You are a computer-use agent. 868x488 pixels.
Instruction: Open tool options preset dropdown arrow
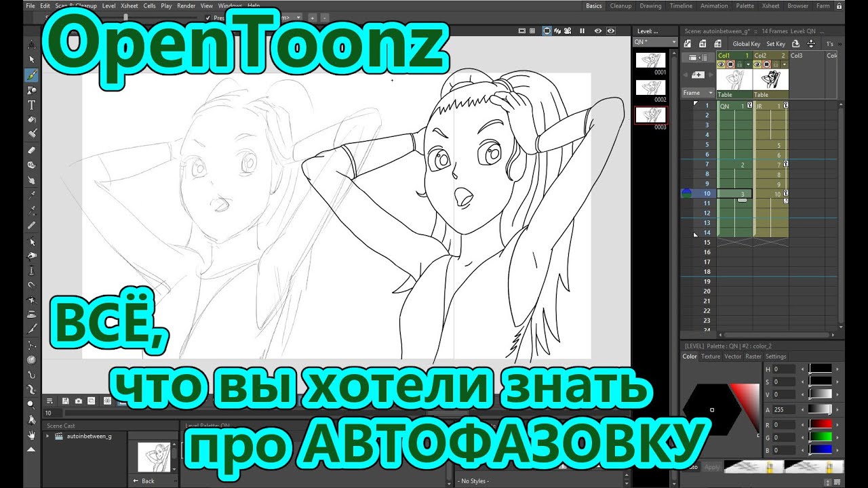click(x=298, y=17)
